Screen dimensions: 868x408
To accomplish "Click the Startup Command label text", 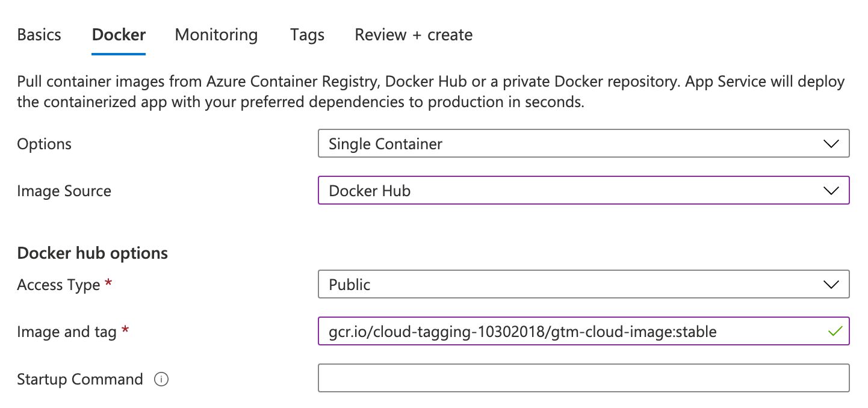I will pyautogui.click(x=80, y=380).
